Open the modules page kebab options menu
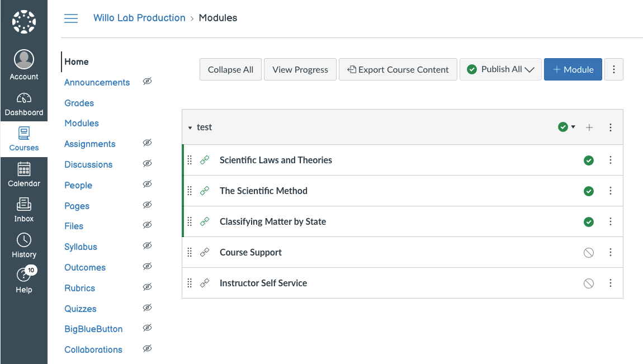The image size is (643, 364). coord(613,69)
